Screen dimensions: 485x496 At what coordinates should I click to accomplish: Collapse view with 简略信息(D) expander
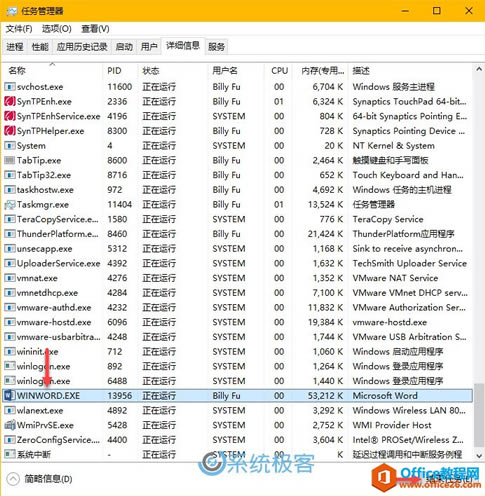point(39,479)
